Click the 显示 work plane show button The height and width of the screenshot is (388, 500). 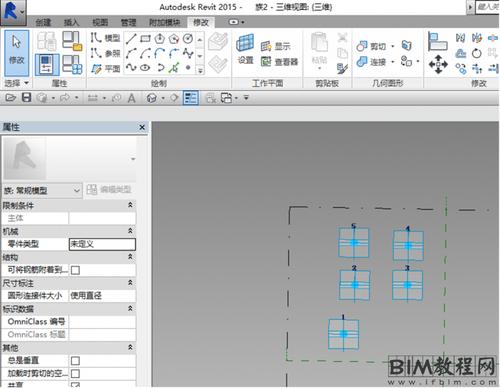pos(275,46)
